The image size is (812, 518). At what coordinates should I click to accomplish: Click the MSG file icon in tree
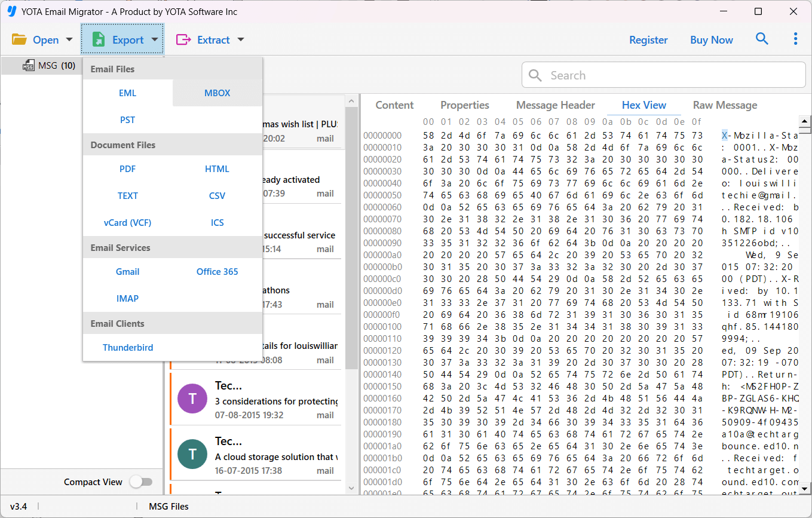pyautogui.click(x=28, y=66)
